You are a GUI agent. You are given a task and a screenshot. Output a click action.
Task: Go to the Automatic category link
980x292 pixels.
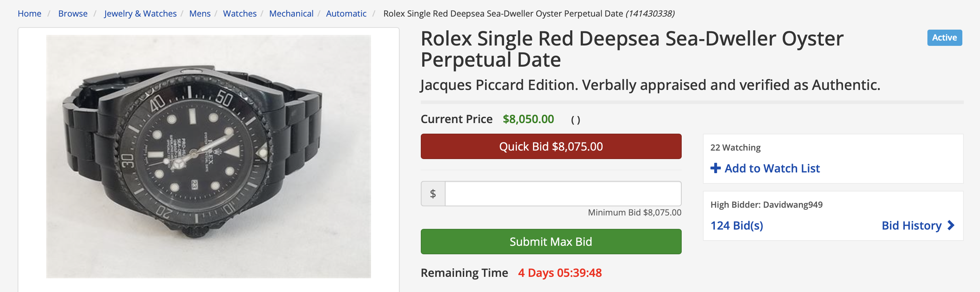point(346,14)
